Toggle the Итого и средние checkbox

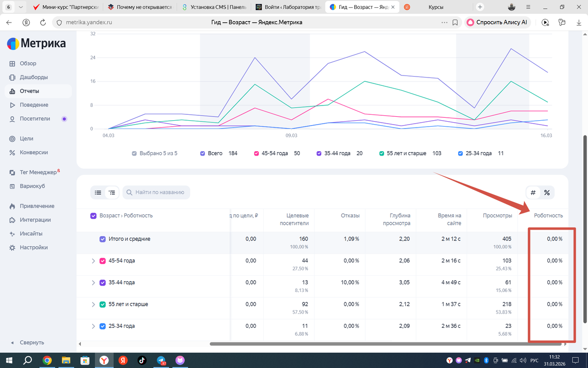102,239
